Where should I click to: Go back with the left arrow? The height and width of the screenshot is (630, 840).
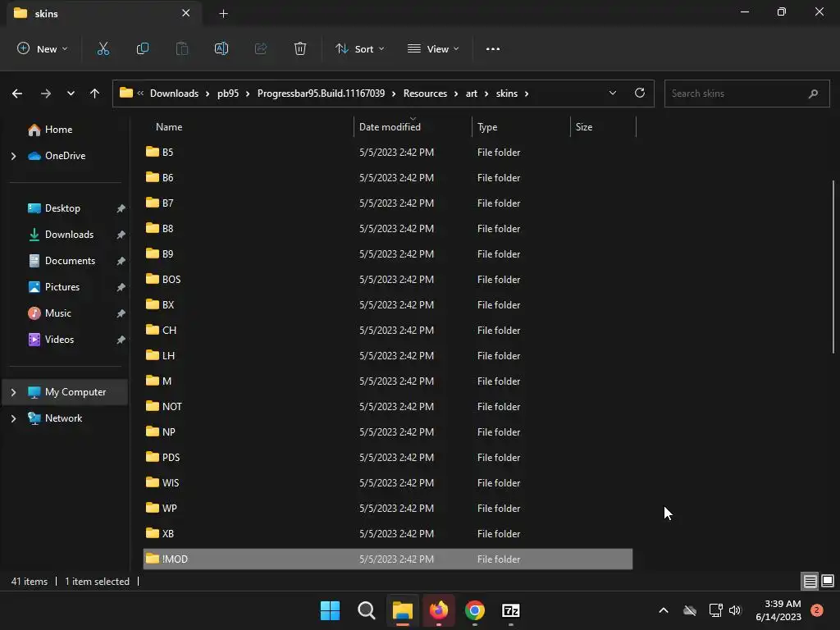pos(17,94)
